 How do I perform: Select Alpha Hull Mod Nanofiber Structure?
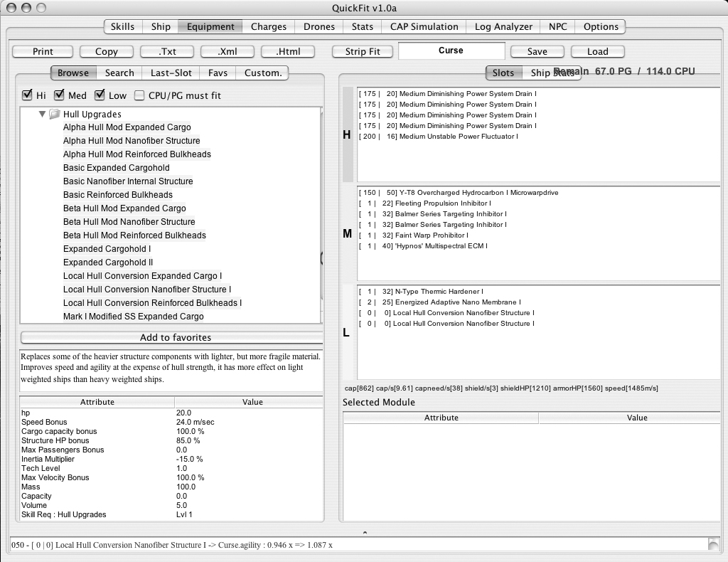click(132, 141)
